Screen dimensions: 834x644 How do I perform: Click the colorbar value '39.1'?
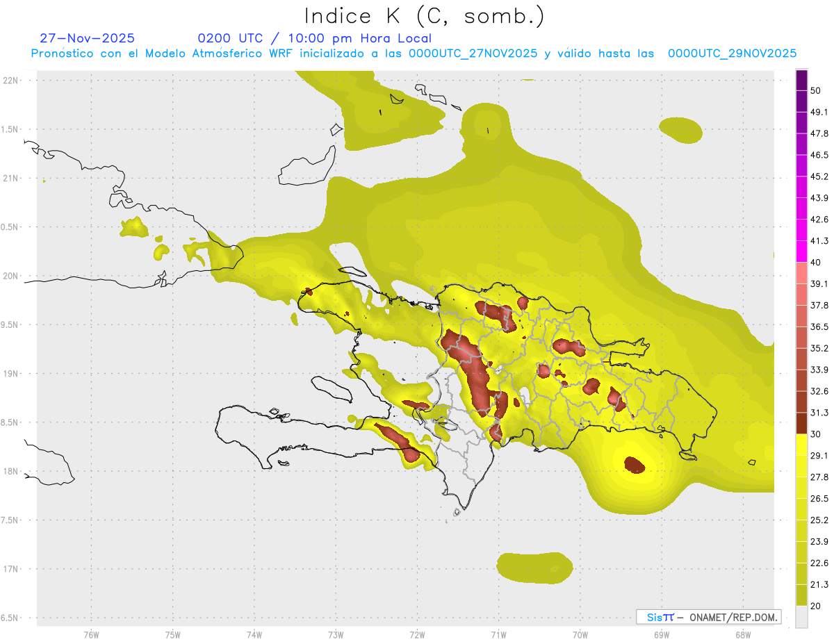819,284
